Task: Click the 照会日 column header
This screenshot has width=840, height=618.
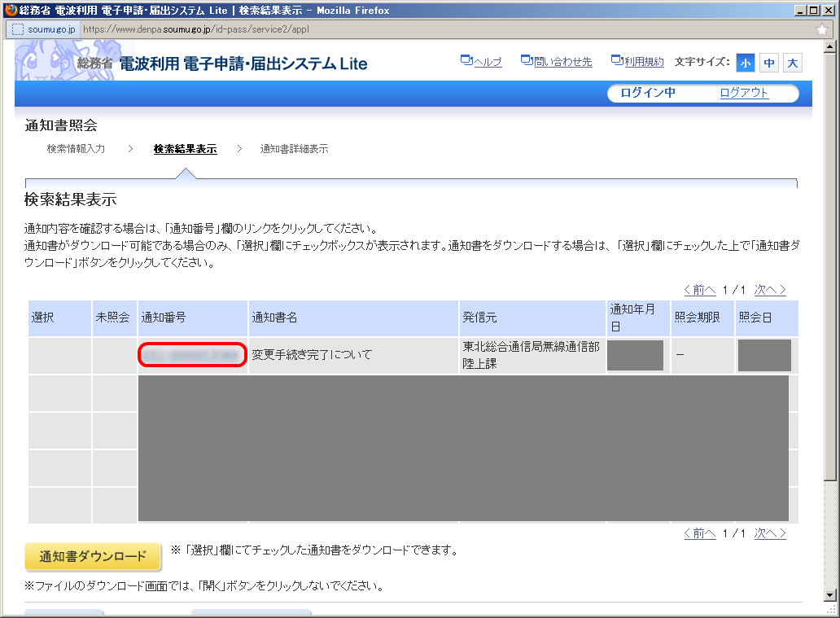Action: pos(767,318)
